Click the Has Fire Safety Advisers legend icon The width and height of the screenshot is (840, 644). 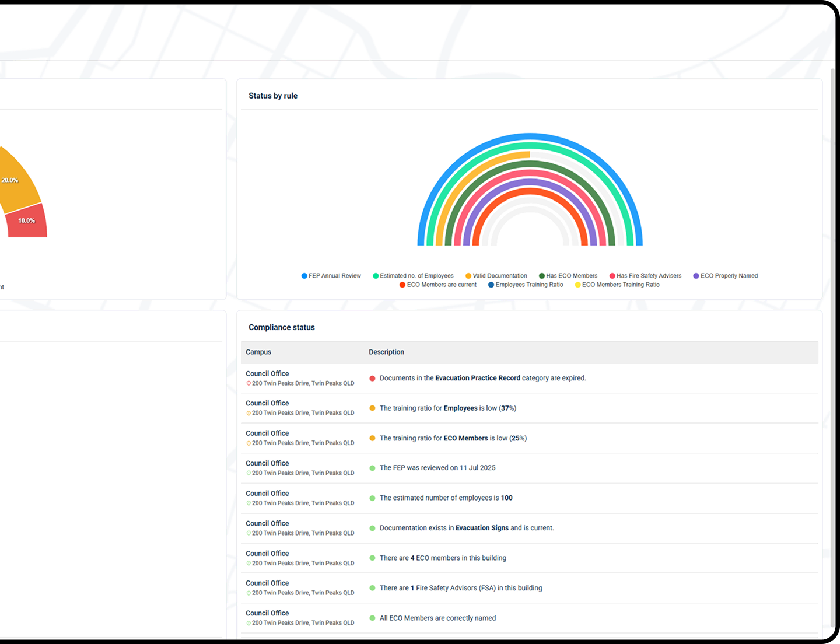612,275
